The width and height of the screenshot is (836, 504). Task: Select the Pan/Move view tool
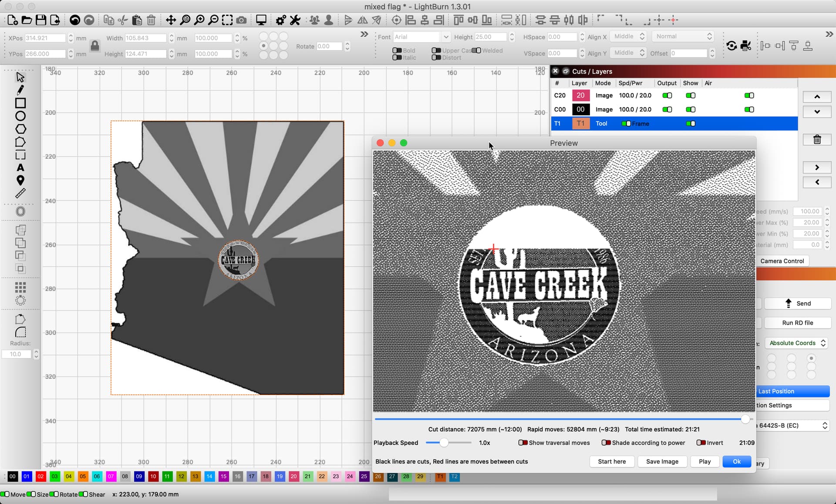point(171,20)
